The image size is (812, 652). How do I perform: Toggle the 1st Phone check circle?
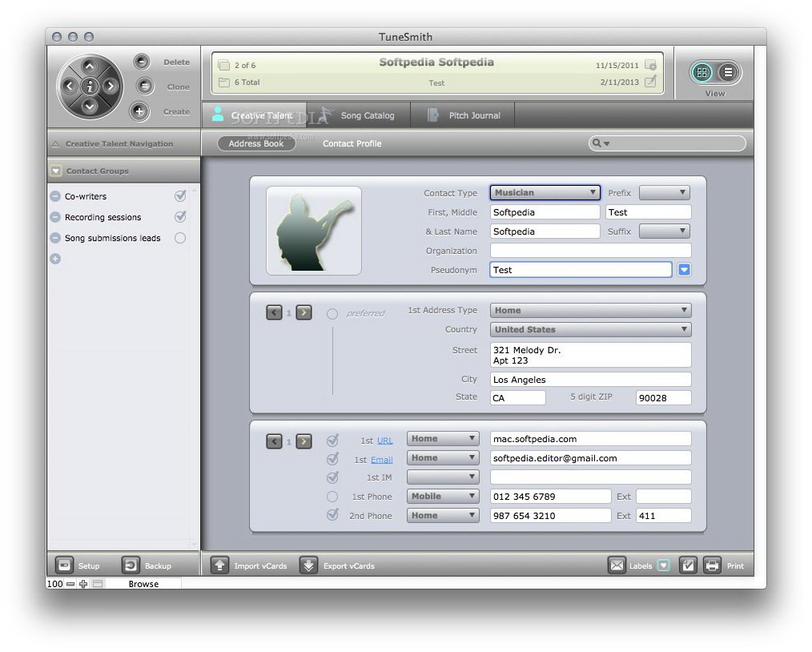(333, 496)
